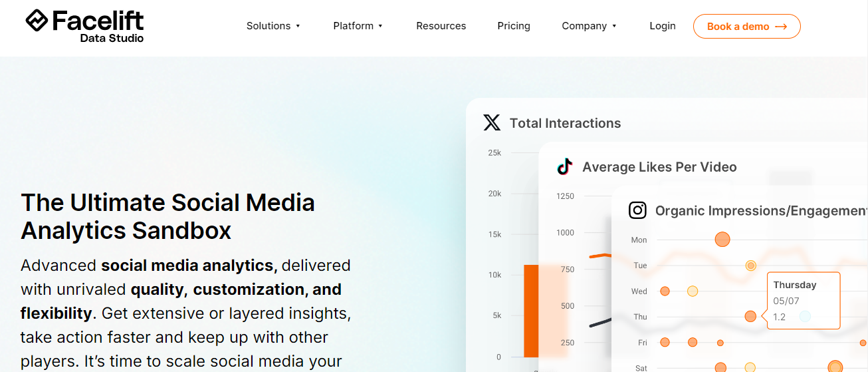Expand the Platform dropdown menu

358,26
